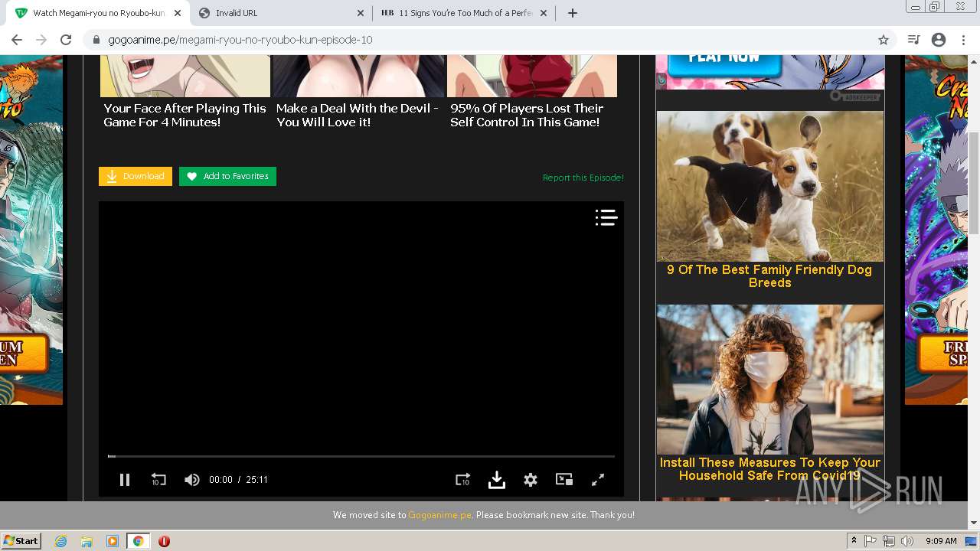
Task: Open 'Make a Deal With the Devil' ad
Action: pyautogui.click(x=358, y=93)
